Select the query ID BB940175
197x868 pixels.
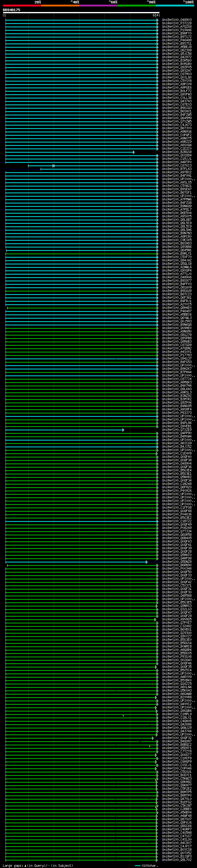[11, 10]
